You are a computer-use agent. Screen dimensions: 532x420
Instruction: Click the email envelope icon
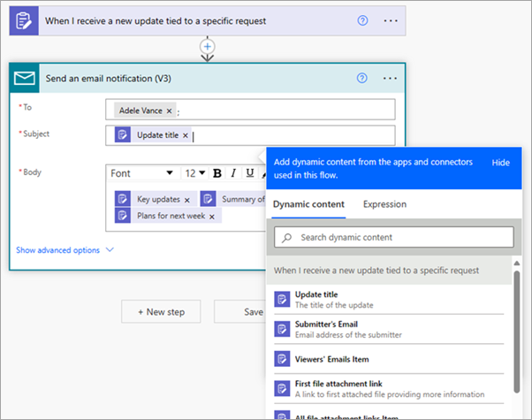point(25,78)
